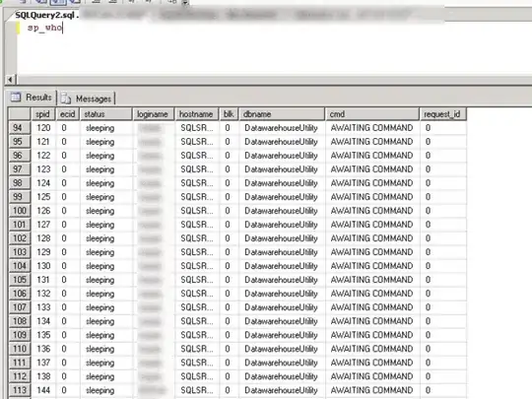Viewport: 532px width, 399px height.
Task: Select row header 97
Action: [20, 169]
